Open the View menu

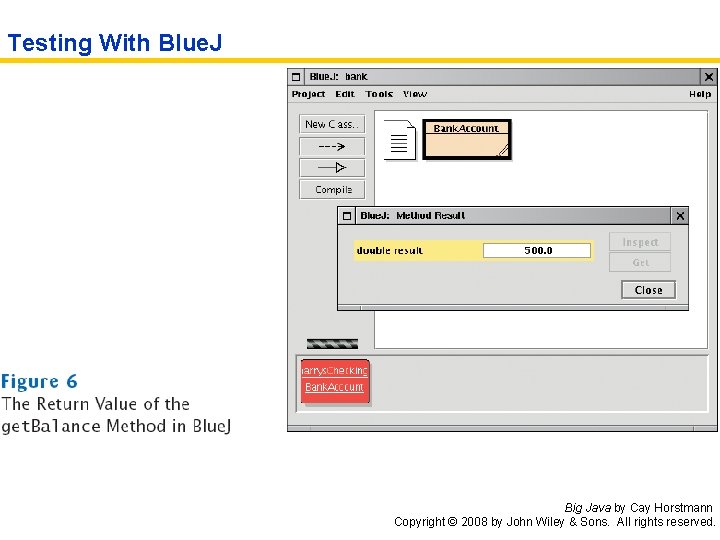point(415,94)
